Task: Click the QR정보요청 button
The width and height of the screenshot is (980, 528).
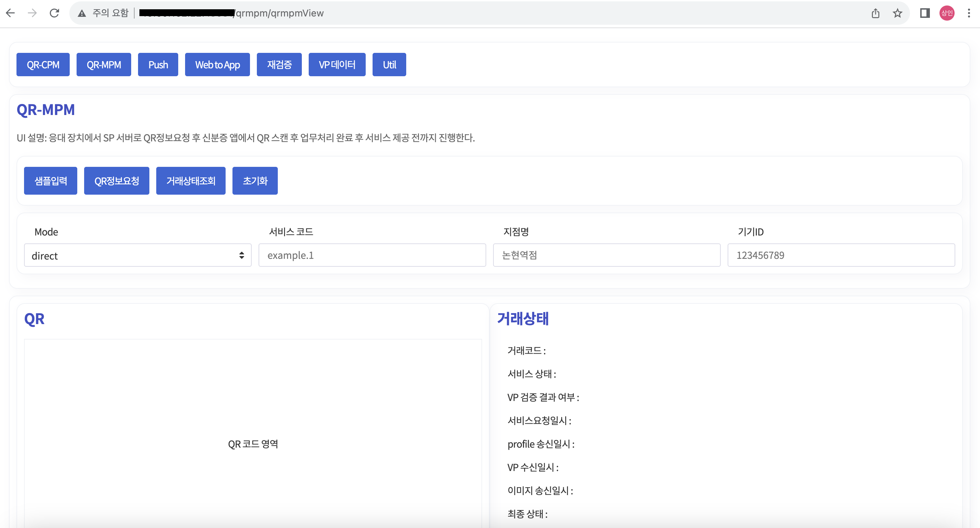Action: coord(116,181)
